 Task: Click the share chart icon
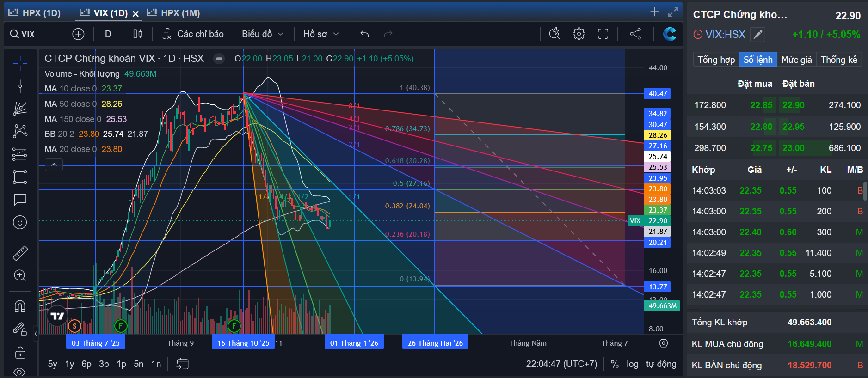coord(635,34)
